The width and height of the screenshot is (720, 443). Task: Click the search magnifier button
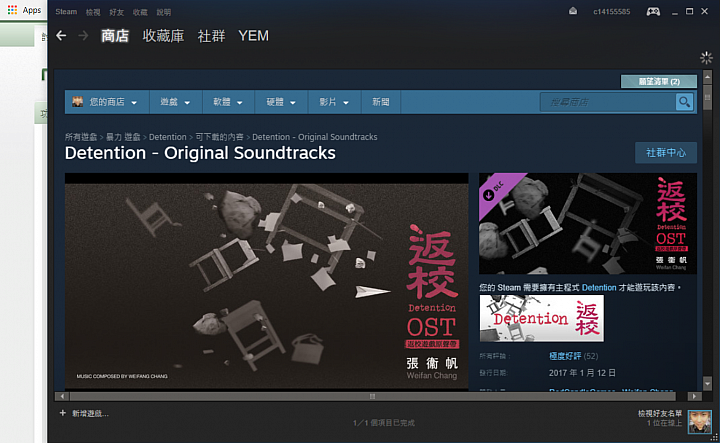[684, 102]
